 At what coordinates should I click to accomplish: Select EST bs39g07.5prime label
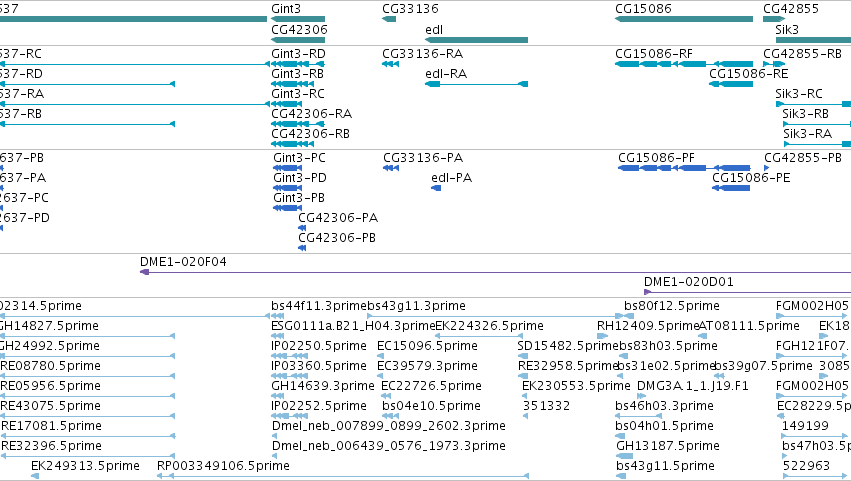click(x=763, y=366)
